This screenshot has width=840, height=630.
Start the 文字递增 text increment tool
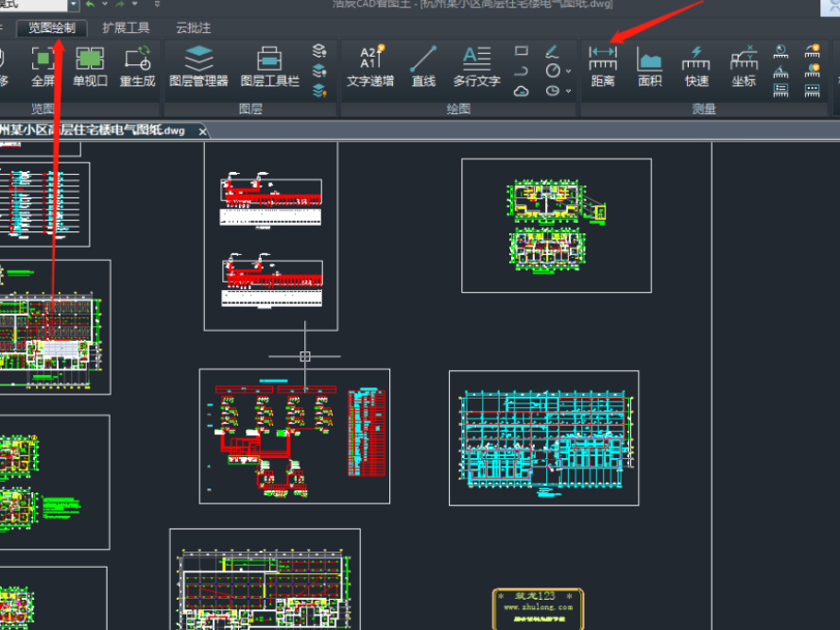(x=370, y=66)
